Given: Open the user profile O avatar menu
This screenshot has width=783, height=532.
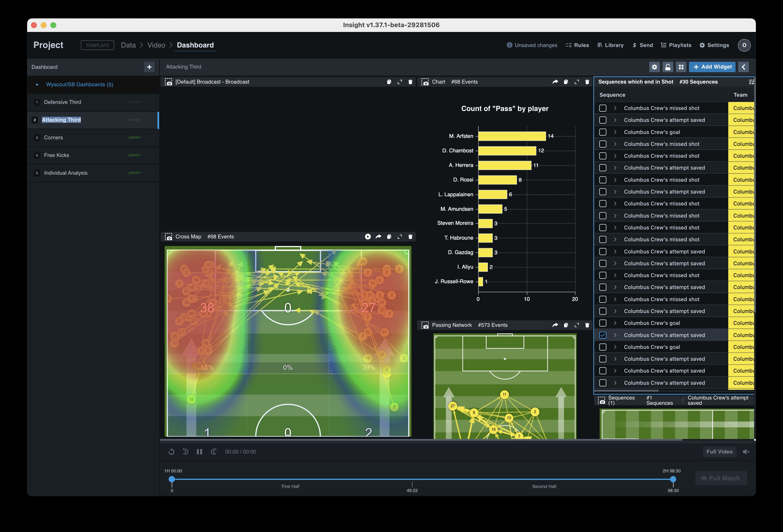Looking at the screenshot, I should tap(744, 45).
